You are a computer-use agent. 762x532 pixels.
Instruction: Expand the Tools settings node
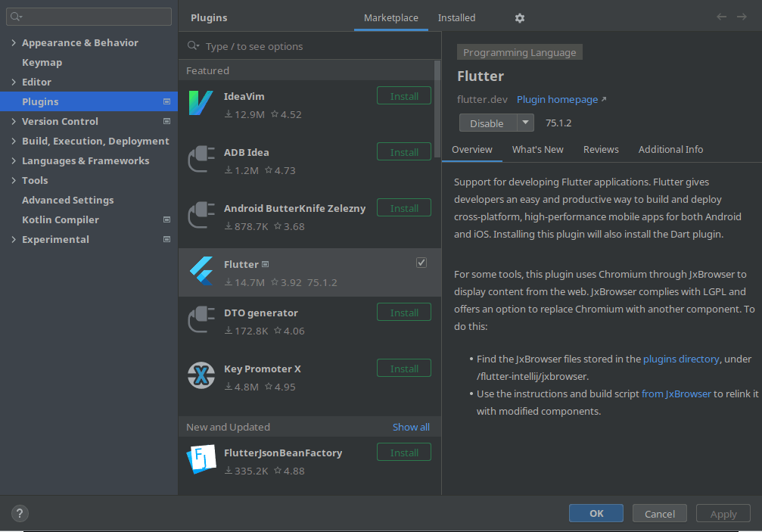click(x=14, y=180)
